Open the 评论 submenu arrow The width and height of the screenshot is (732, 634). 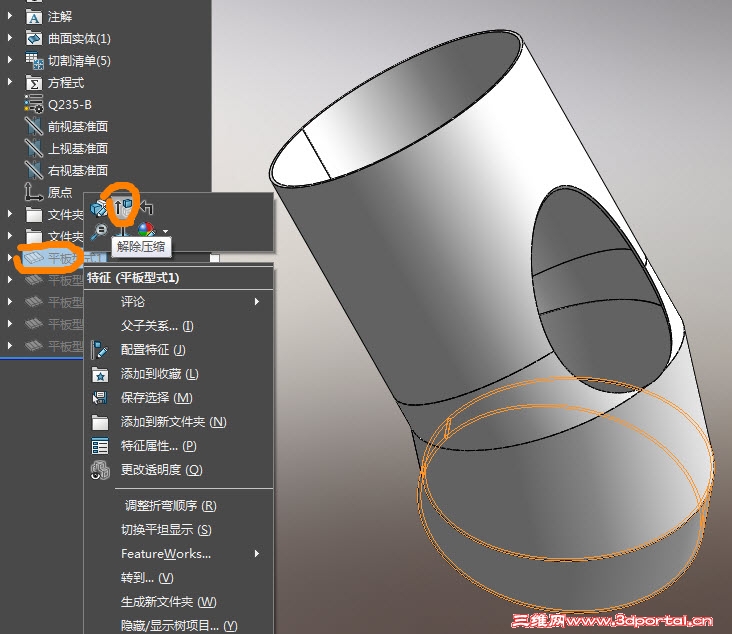click(257, 302)
